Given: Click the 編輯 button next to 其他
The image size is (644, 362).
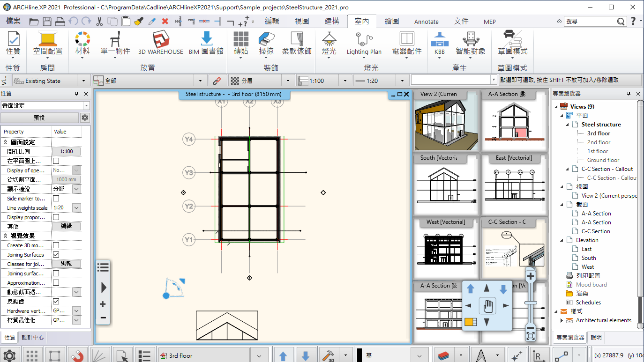Looking at the screenshot, I should point(66,226).
